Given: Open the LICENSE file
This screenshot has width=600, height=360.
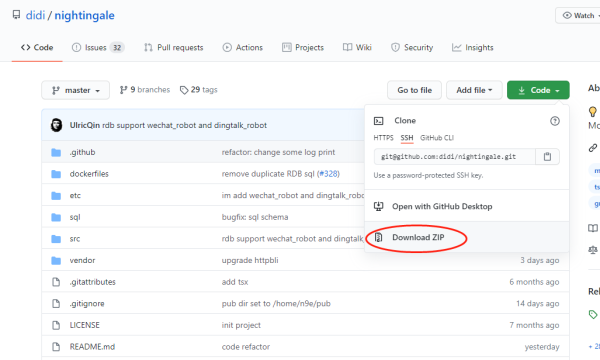Looking at the screenshot, I should click(84, 325).
